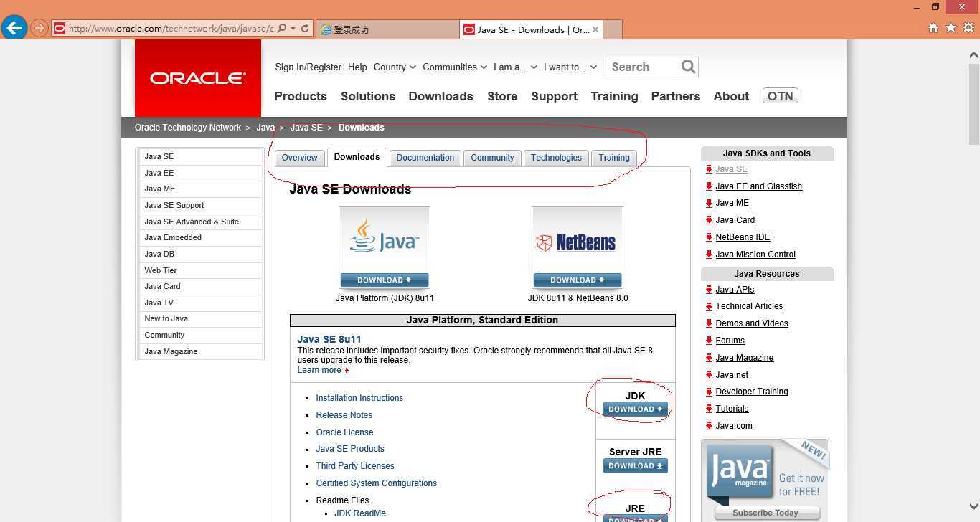Screen dimensions: 980x522
Task: Open browser tools gear icon
Action: click(968, 28)
